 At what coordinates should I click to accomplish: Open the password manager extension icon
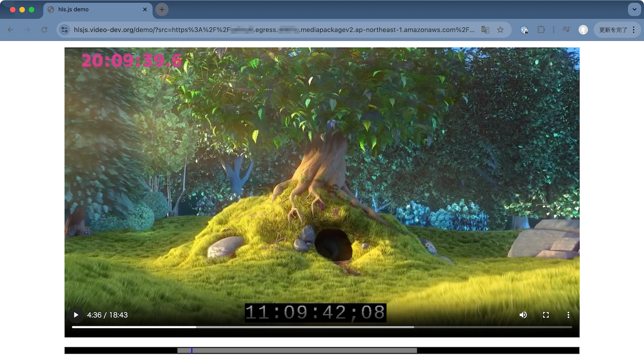(x=524, y=30)
